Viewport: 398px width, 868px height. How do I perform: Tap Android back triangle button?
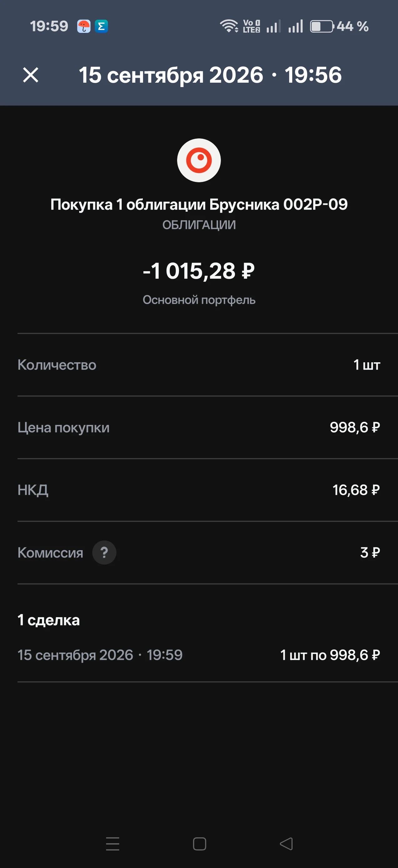click(x=286, y=844)
